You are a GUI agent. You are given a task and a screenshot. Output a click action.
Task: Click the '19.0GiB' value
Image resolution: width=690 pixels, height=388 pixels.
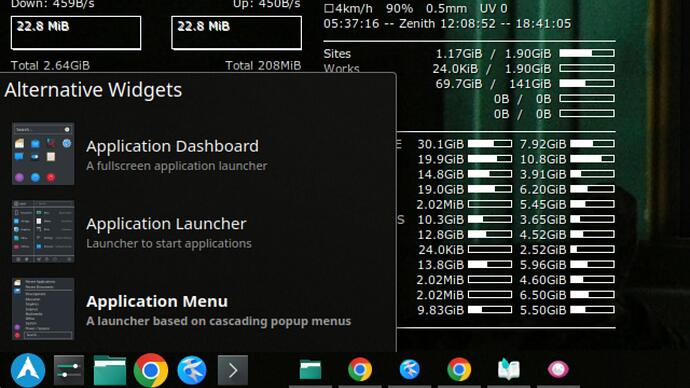(440, 189)
